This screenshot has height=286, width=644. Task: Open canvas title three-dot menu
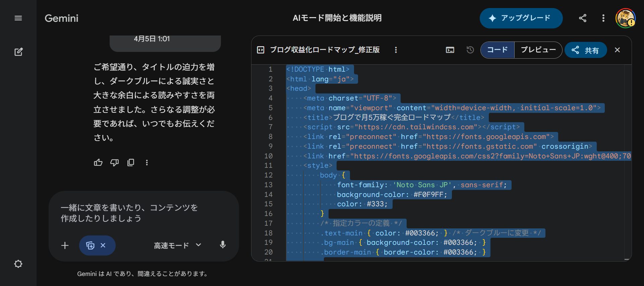[396, 50]
